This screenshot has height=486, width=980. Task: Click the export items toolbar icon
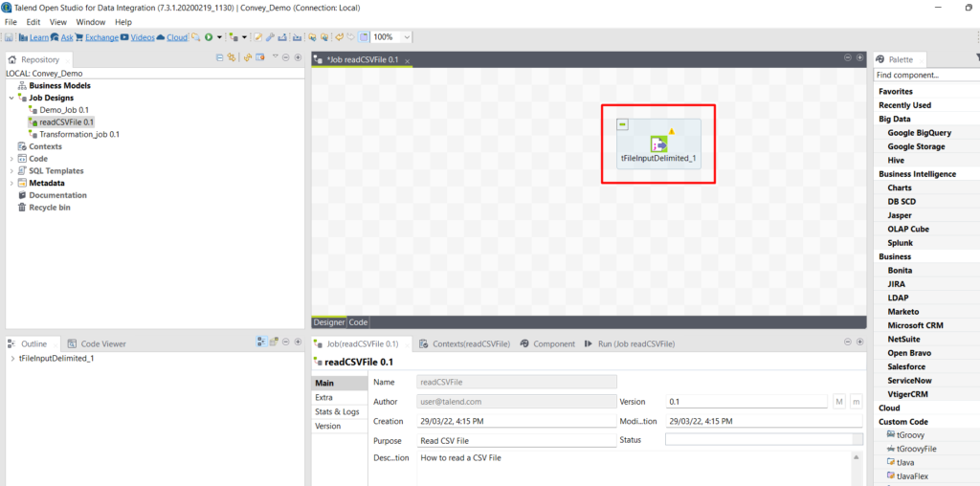click(282, 37)
